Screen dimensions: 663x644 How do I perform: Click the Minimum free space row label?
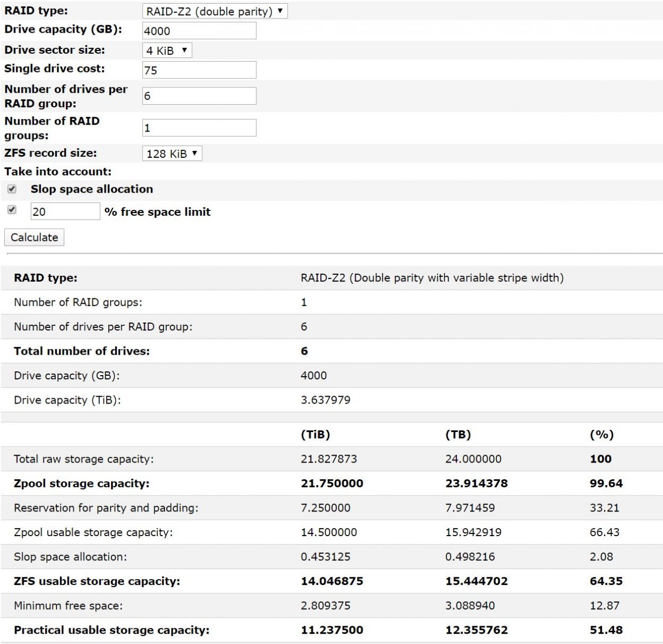68,606
